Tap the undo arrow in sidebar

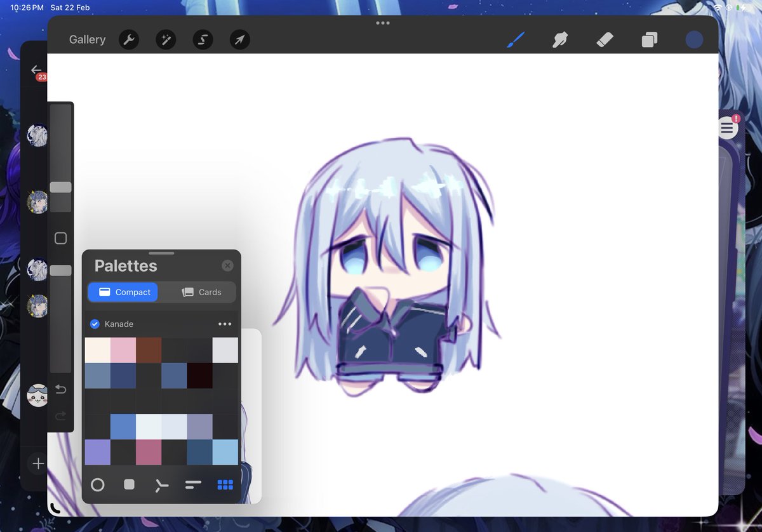(61, 389)
